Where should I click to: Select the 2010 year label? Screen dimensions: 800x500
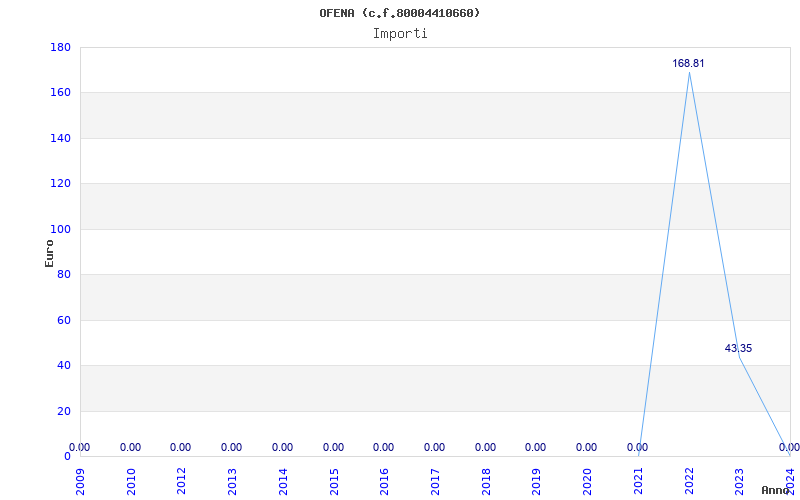[131, 481]
